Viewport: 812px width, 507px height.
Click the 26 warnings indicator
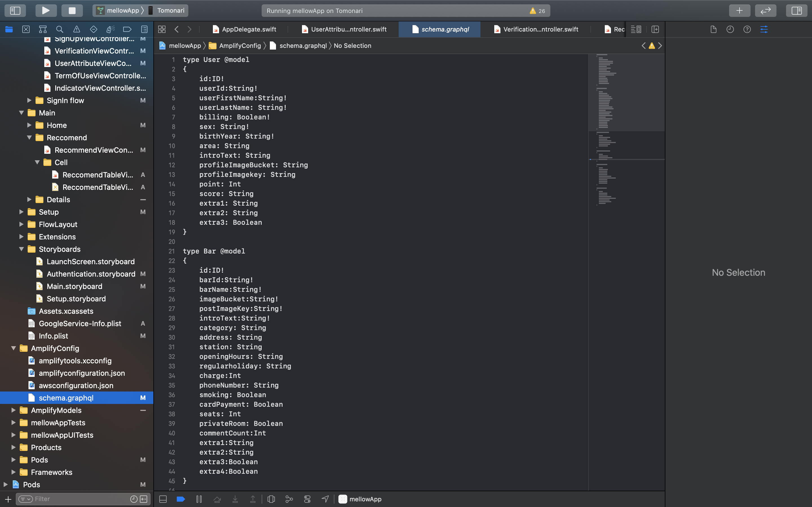(537, 11)
